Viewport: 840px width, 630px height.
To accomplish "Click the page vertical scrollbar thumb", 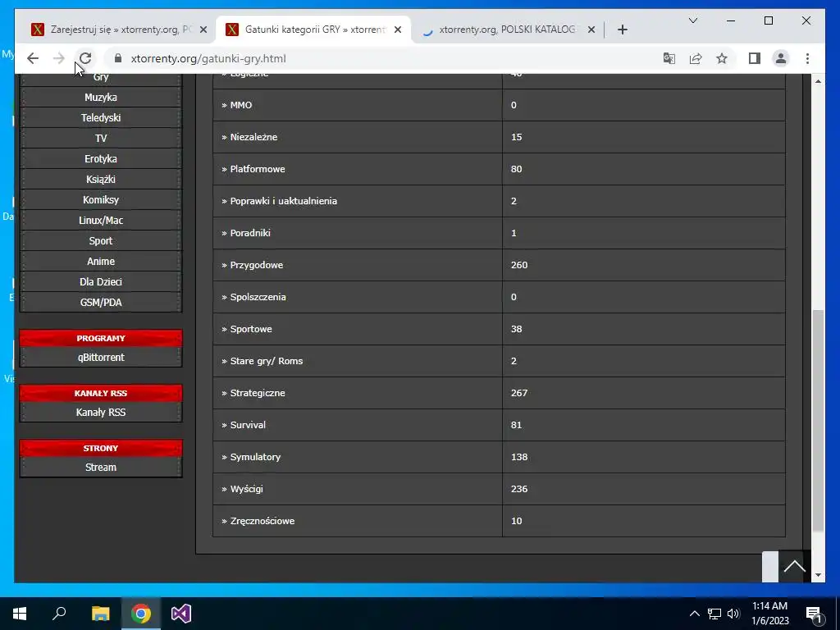I will pyautogui.click(x=818, y=421).
